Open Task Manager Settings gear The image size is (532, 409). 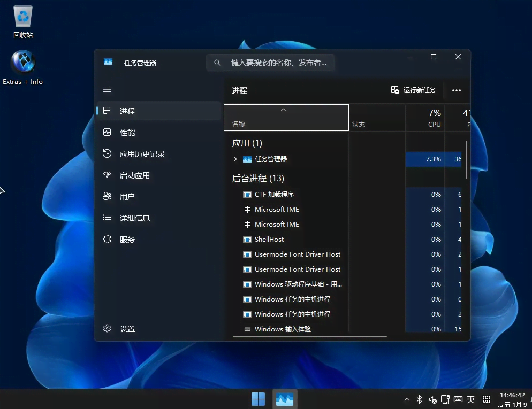[108, 329]
